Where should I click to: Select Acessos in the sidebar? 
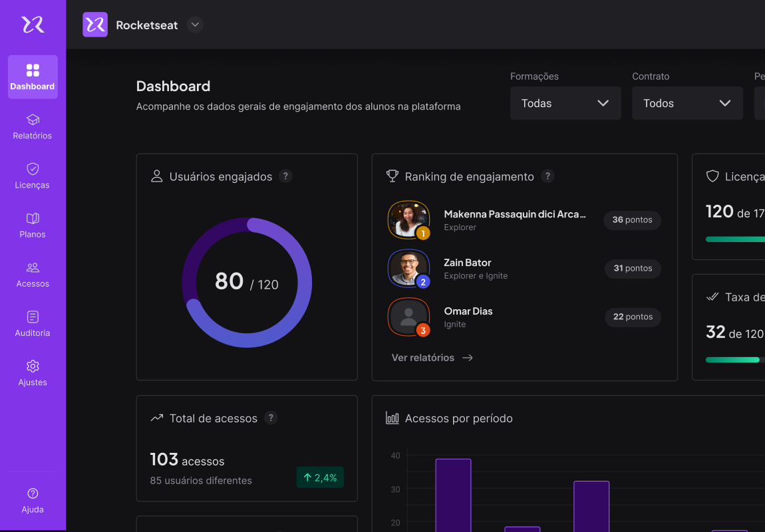pos(33,275)
